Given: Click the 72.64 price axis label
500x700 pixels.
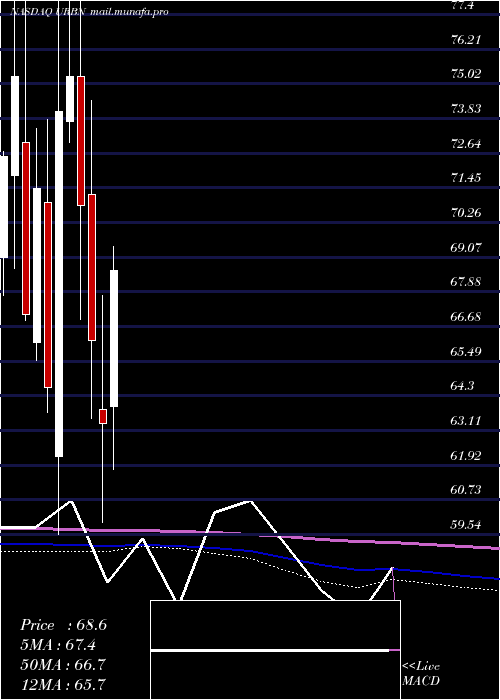Looking at the screenshot, I should (x=466, y=144).
